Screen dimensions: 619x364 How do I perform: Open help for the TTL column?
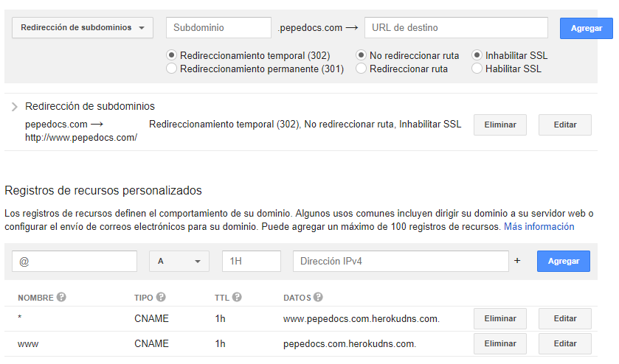pos(237,297)
